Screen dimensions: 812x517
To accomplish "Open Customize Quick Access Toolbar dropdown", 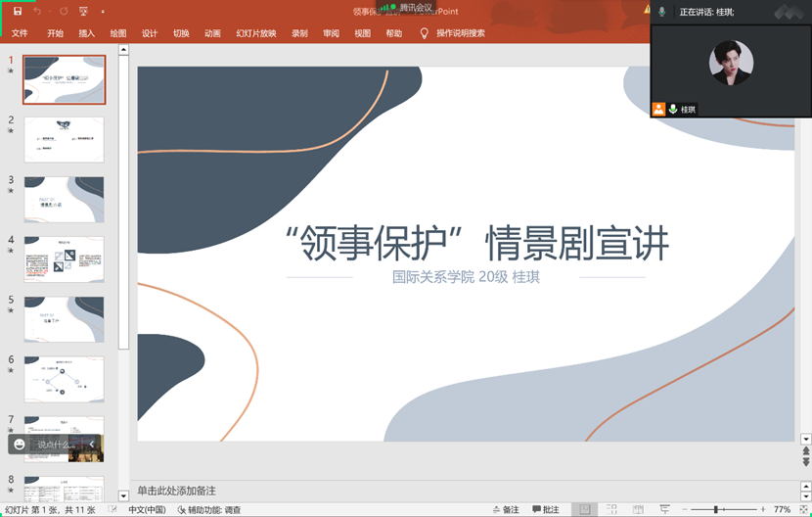I will click(104, 12).
